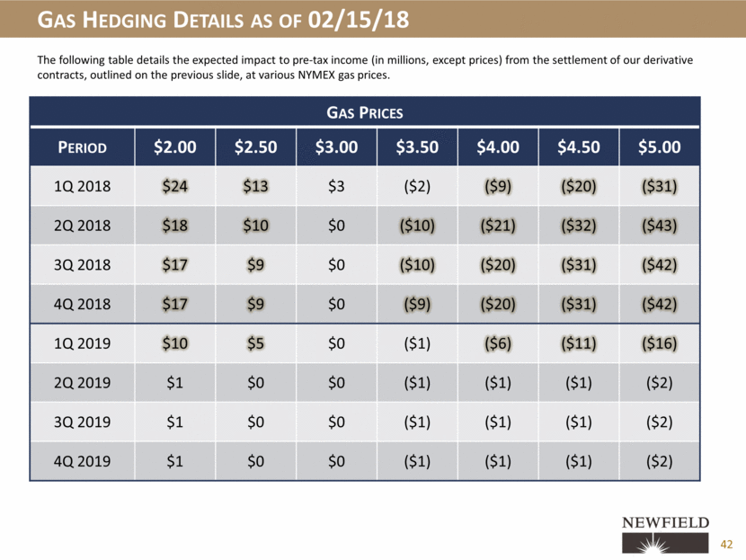Click the Gas Prices table header
This screenshot has height=560, width=746.
364,112
